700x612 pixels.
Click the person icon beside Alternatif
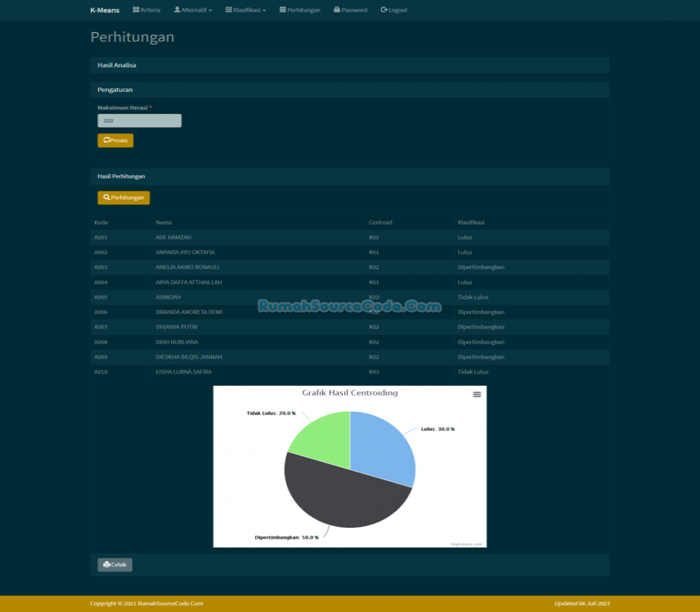click(177, 9)
